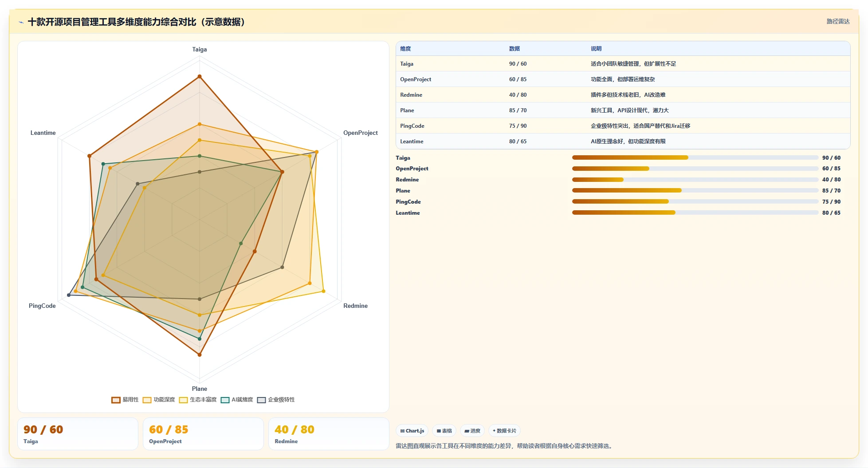The height and width of the screenshot is (468, 868).
Task: Click description AI原生理念好，但功能深度有限
Action: [x=628, y=142]
